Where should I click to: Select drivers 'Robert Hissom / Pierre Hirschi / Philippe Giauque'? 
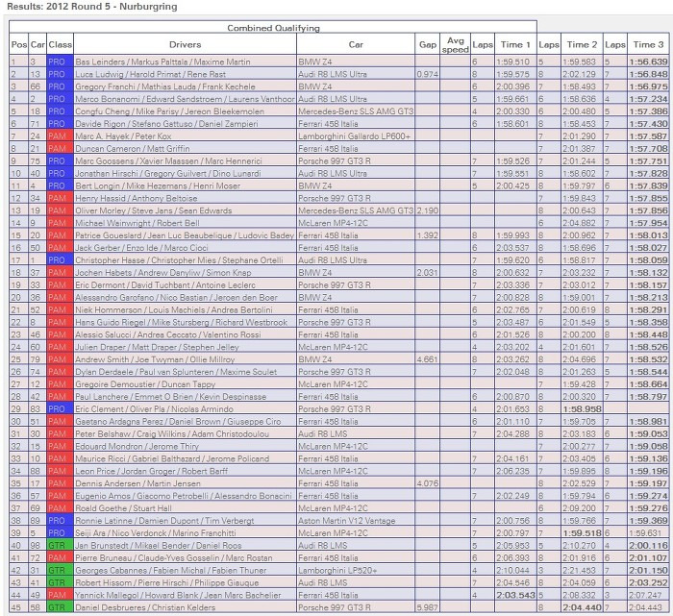point(167,583)
